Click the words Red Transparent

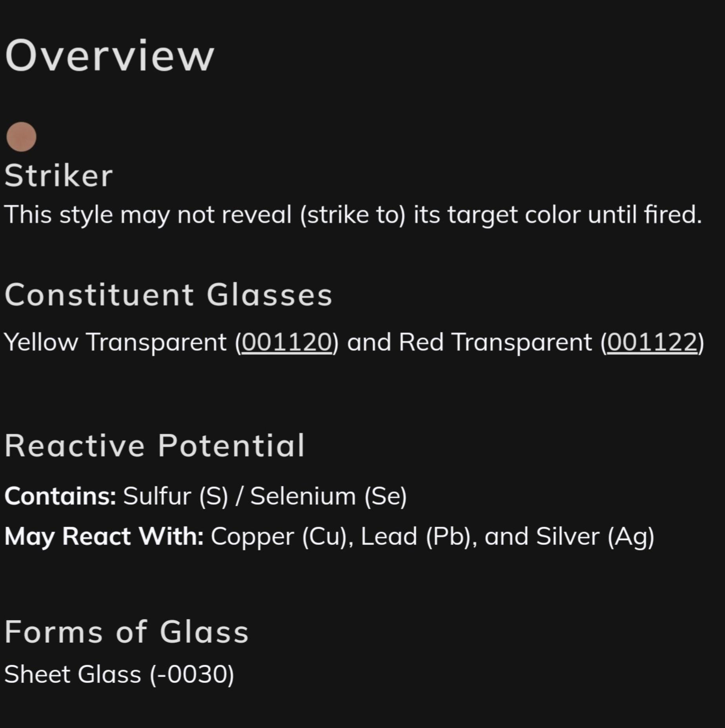[x=495, y=342]
